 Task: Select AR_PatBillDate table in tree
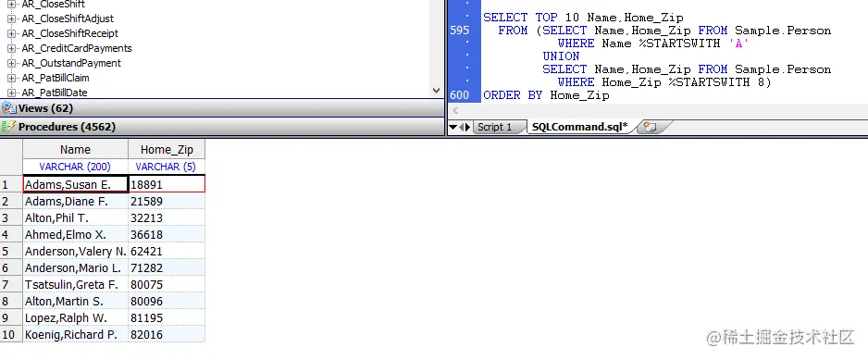(55, 93)
